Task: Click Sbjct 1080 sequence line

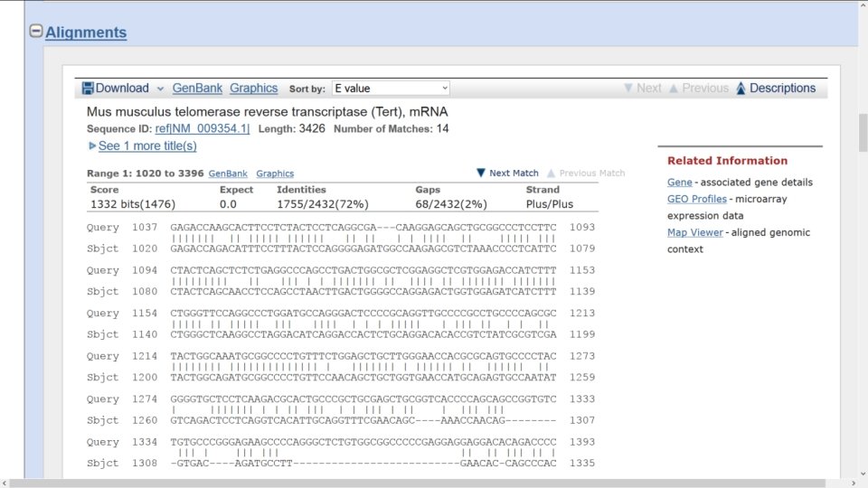Action: [341, 292]
